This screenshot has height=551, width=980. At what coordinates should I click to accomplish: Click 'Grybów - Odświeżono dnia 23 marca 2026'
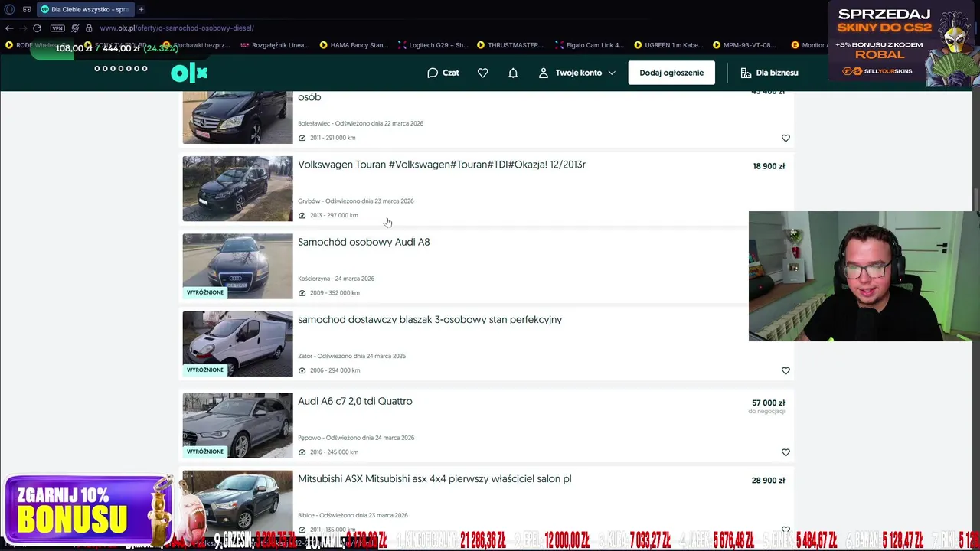355,201
